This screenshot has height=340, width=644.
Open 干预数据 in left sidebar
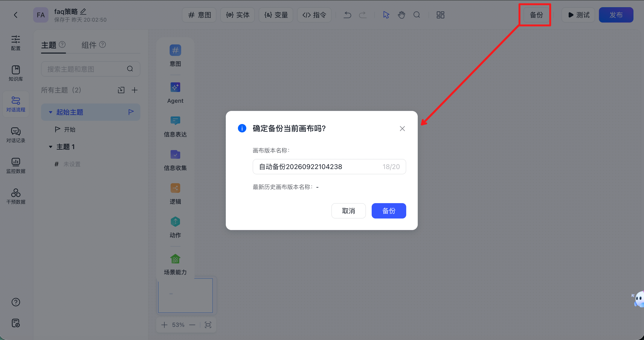[x=16, y=196]
